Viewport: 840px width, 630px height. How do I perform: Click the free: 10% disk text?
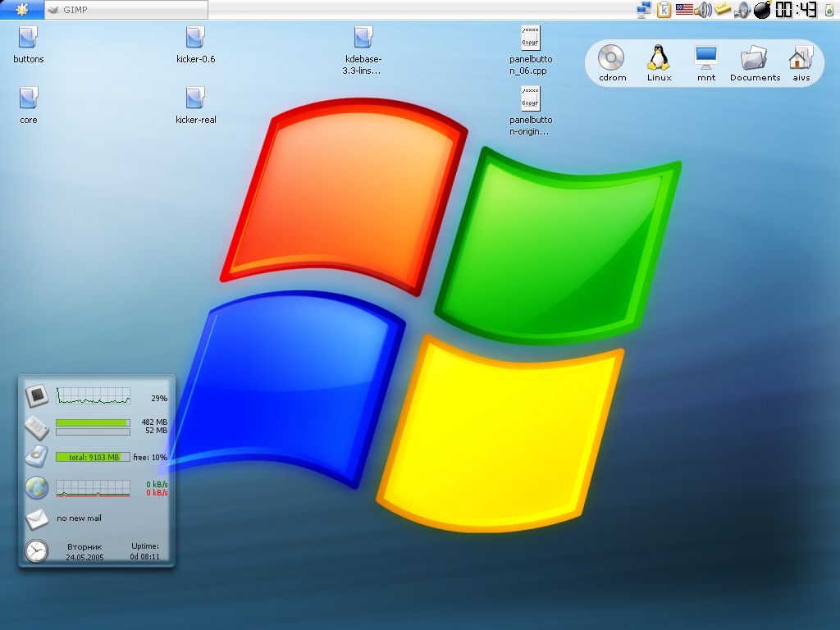pyautogui.click(x=150, y=457)
